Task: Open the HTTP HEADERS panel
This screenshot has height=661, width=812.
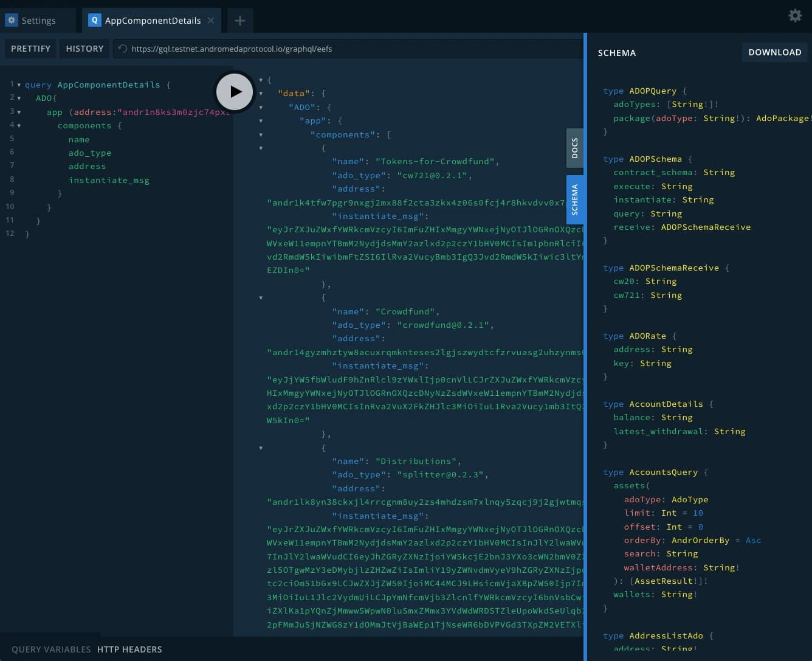Action: point(129,649)
